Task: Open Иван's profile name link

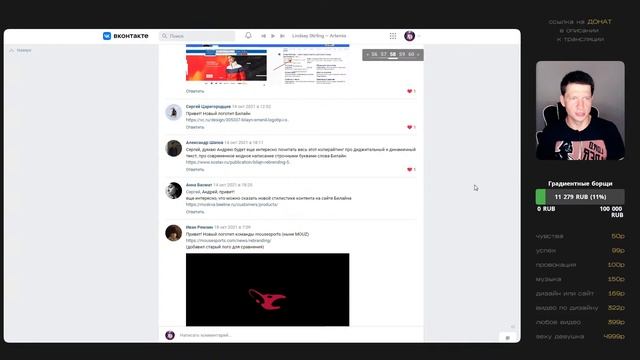Action: (x=199, y=227)
